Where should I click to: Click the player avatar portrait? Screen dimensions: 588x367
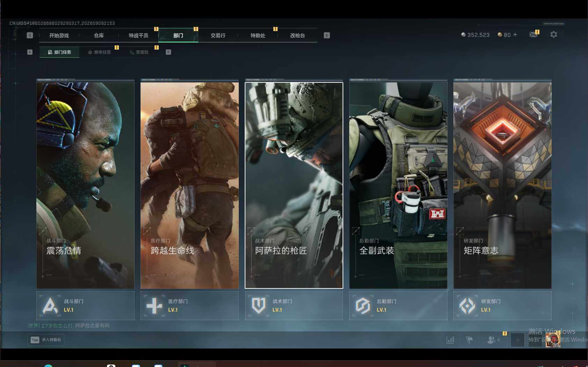[x=553, y=340]
